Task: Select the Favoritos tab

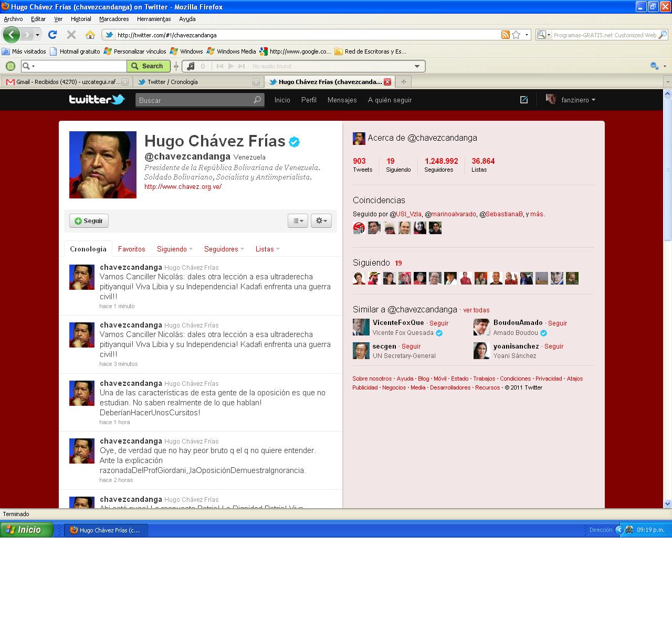Action: [x=131, y=249]
